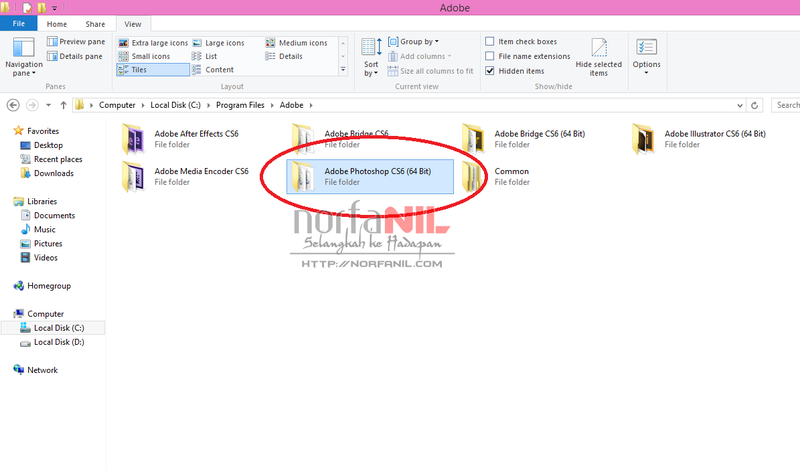Open recent locations dropdown arrow
The height and width of the screenshot is (470, 800).
point(48,105)
